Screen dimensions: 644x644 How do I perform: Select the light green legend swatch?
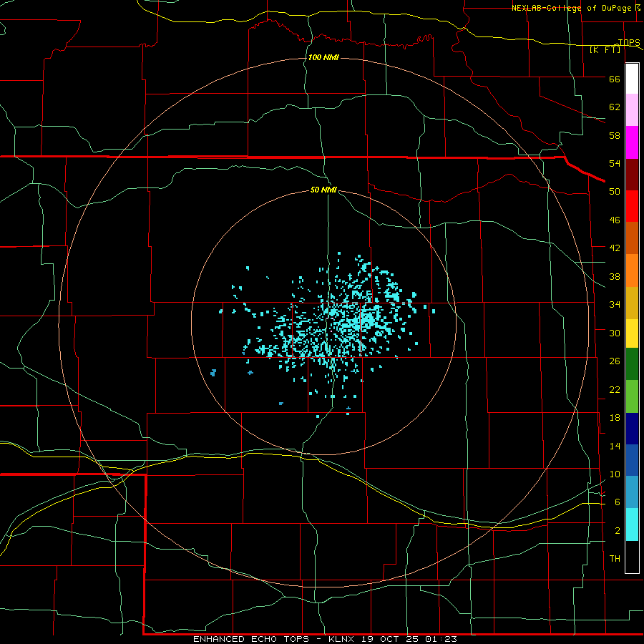[x=632, y=396]
